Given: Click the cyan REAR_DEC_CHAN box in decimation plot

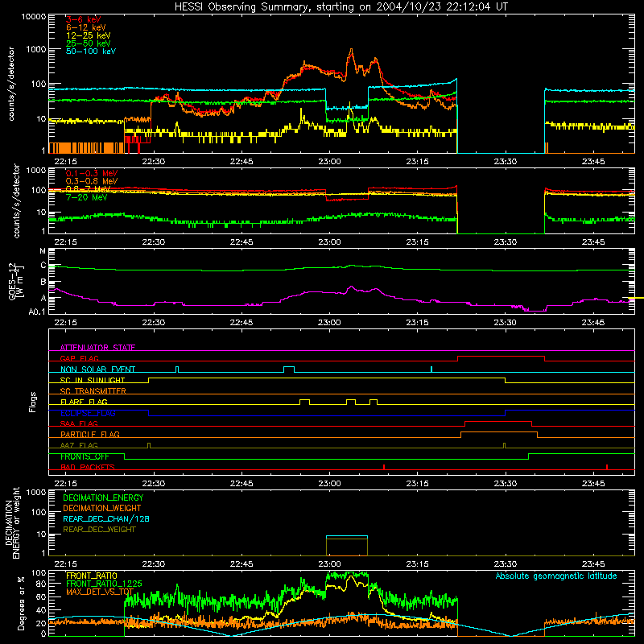Looking at the screenshot, I should pyautogui.click(x=347, y=536).
